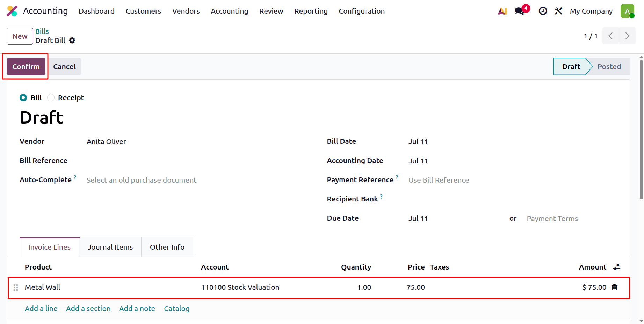The height and width of the screenshot is (324, 644).
Task: Follow the Bills breadcrumb link
Action: 42,31
